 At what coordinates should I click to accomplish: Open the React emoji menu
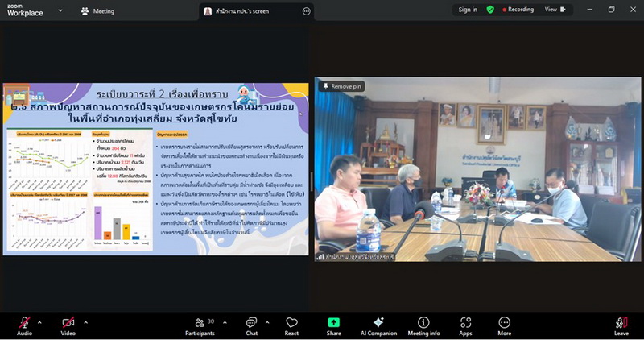click(x=291, y=325)
